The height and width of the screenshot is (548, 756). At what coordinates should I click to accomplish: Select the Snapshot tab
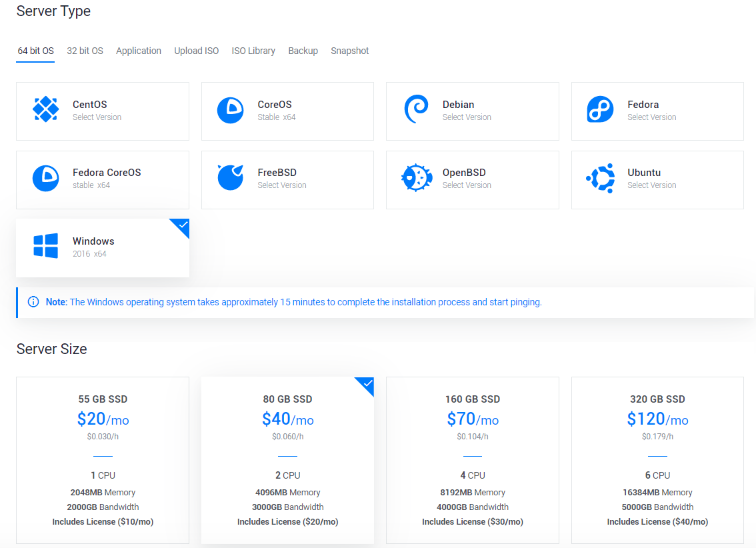click(x=349, y=51)
